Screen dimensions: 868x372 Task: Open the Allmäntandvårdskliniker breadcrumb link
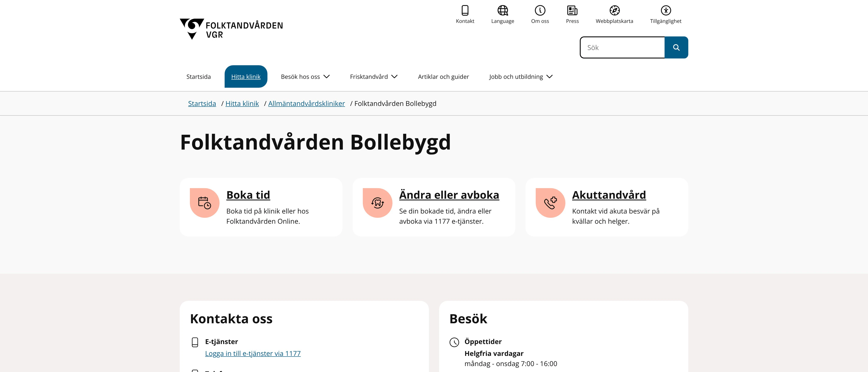tap(306, 103)
